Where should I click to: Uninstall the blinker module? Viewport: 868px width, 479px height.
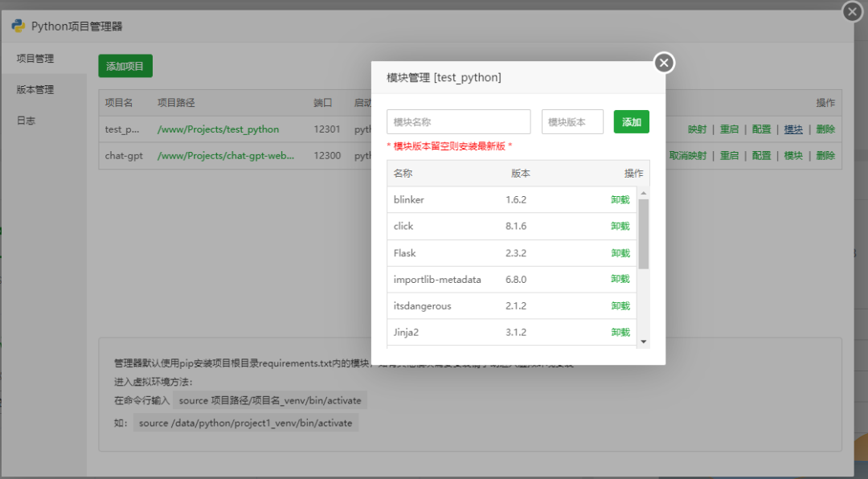pos(620,200)
